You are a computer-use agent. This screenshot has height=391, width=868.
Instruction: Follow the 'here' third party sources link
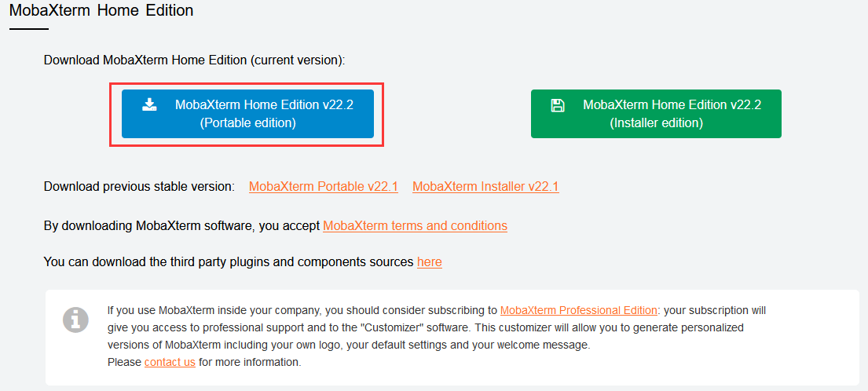pyautogui.click(x=429, y=262)
